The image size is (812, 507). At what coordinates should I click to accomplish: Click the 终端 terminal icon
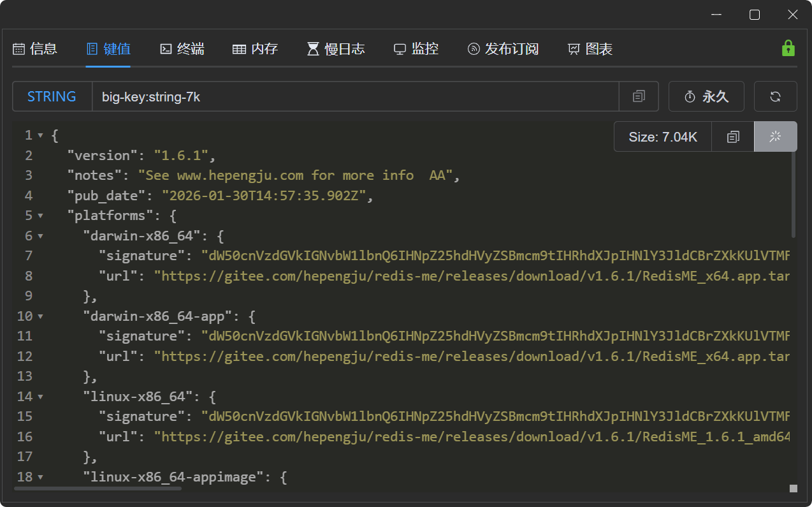coord(166,48)
